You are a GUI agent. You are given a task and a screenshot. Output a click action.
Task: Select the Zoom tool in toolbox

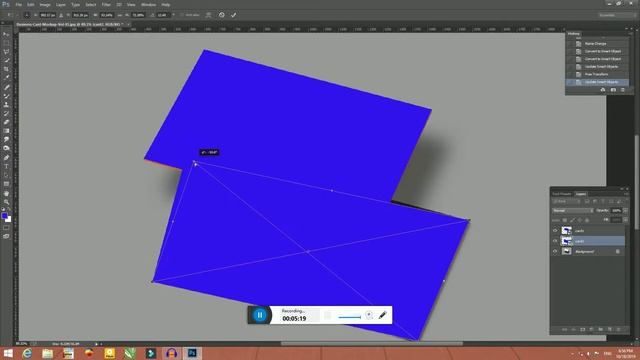click(6, 202)
